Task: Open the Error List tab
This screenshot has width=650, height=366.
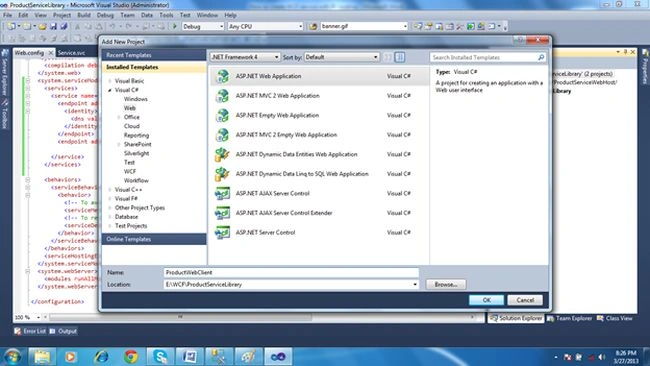Action: [30, 331]
